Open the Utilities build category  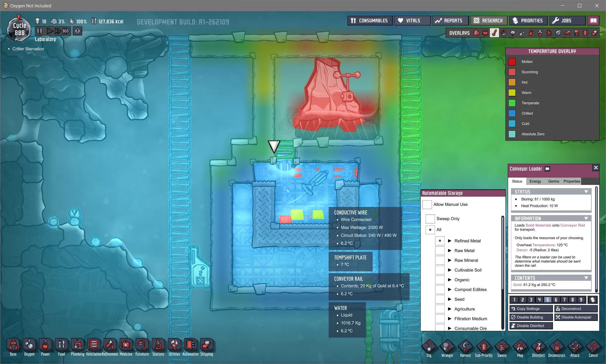pyautogui.click(x=174, y=345)
